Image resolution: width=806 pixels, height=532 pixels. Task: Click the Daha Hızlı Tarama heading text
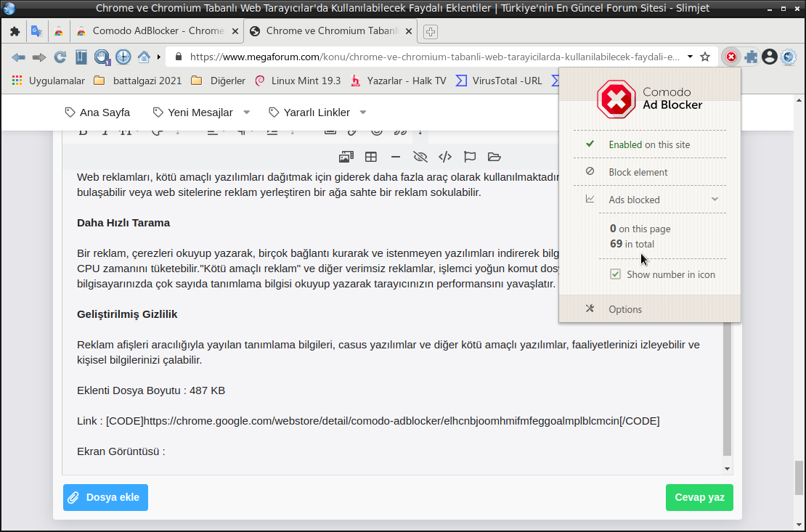(123, 223)
